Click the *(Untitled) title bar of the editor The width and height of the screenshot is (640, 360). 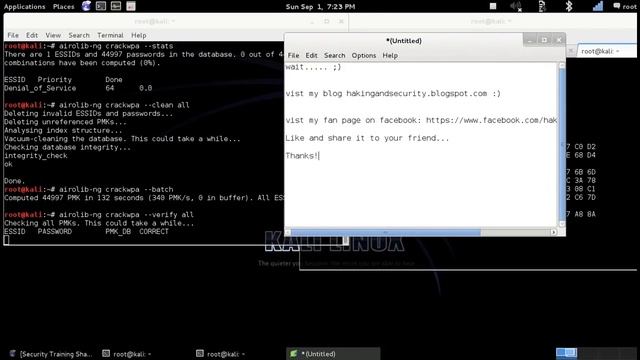tap(404, 40)
